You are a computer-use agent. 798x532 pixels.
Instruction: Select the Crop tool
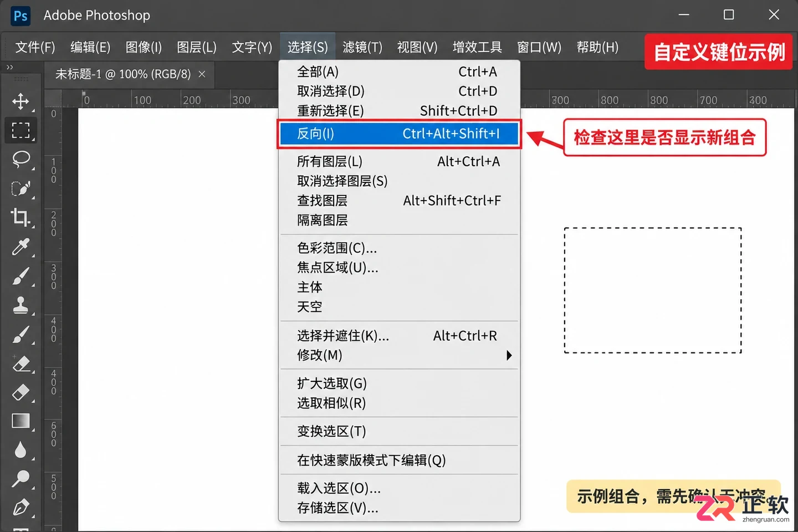click(x=21, y=217)
